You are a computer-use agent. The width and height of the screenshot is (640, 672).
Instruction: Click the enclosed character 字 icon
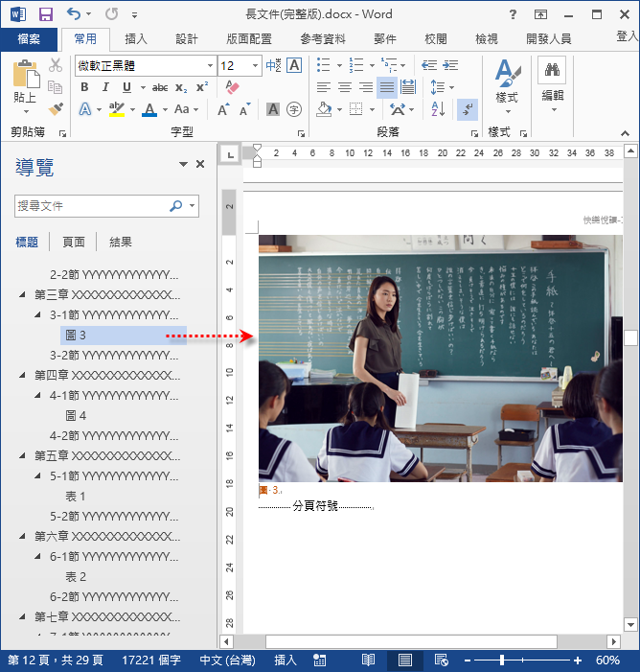[x=294, y=109]
